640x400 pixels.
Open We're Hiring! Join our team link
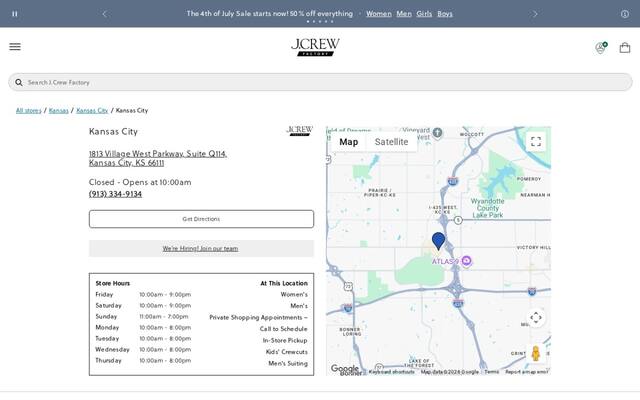coord(200,249)
